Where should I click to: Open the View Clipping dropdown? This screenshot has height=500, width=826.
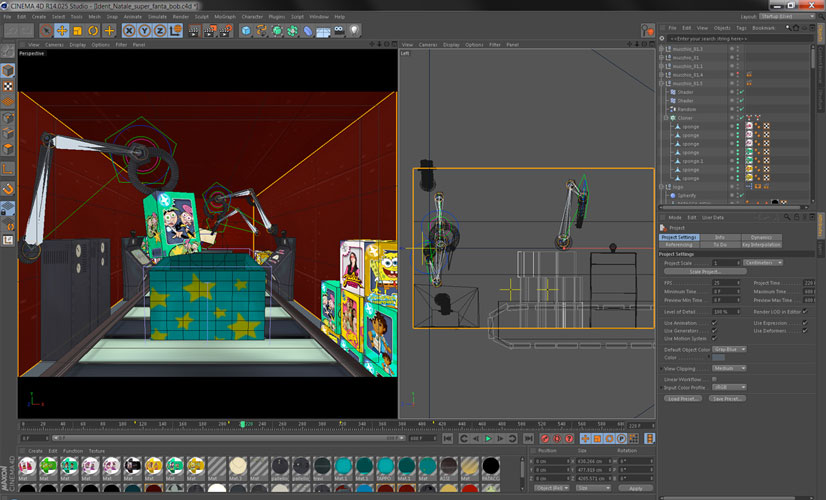729,368
